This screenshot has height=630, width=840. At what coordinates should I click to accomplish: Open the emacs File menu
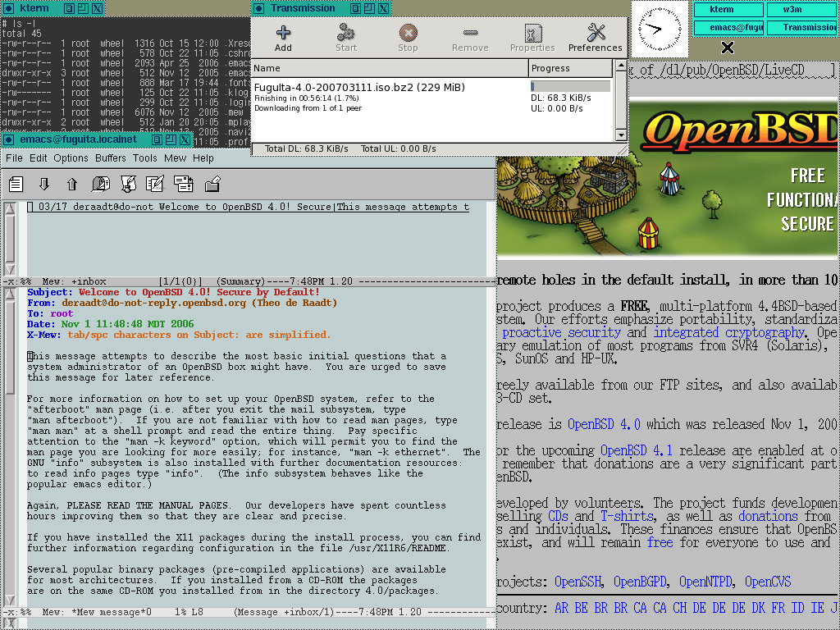[14, 158]
